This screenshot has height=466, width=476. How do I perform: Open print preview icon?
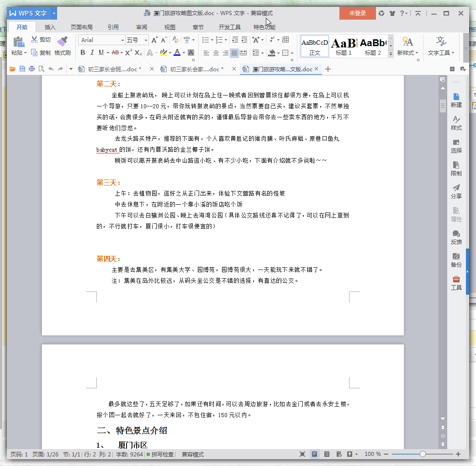(41, 69)
